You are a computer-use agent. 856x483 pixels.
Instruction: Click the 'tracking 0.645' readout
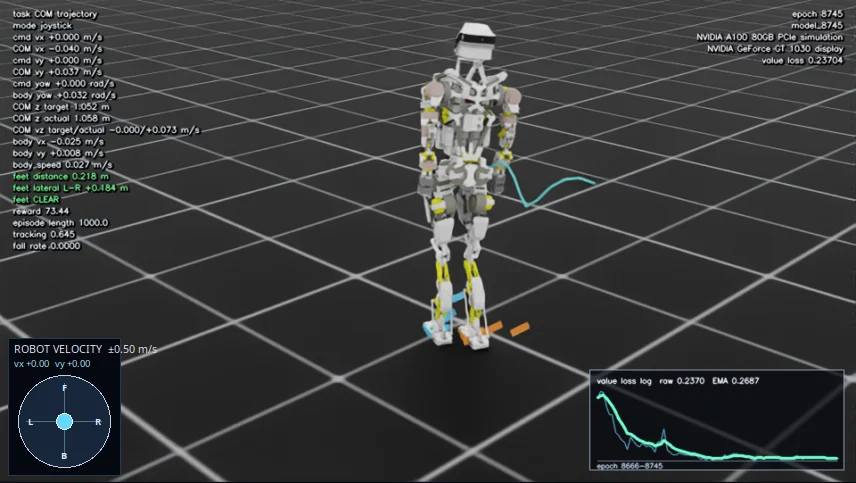(x=44, y=234)
